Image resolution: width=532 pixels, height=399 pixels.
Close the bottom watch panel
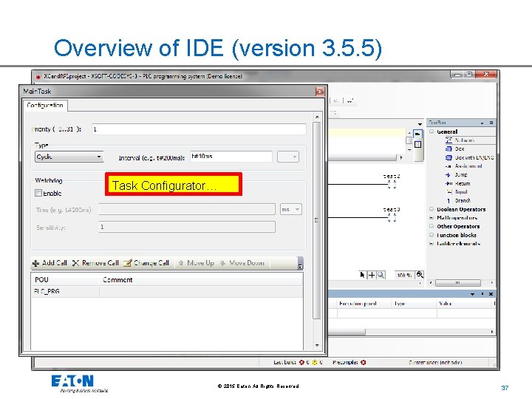pos(491,294)
